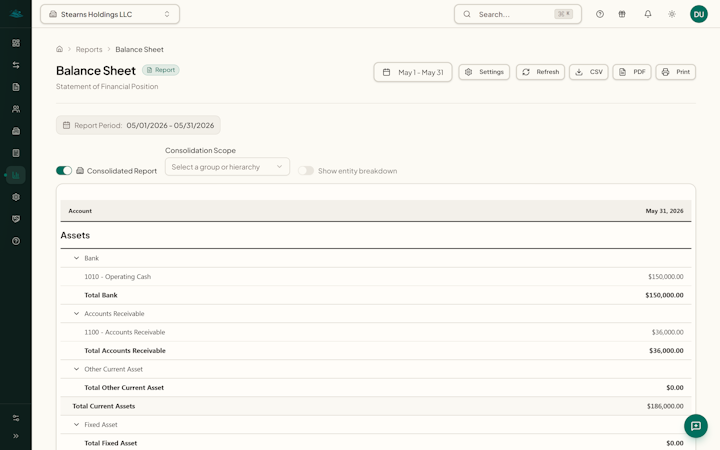Open report Settings

[484, 72]
